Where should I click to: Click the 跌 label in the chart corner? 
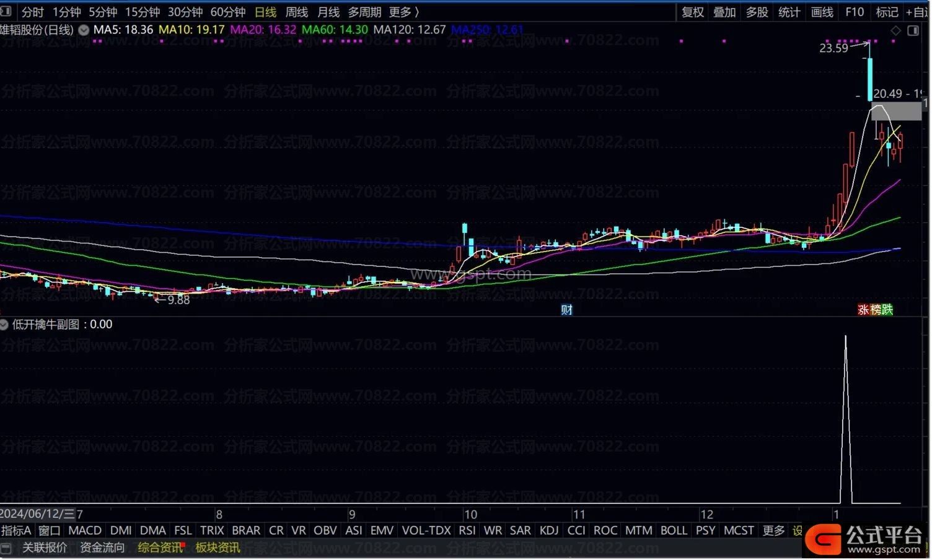coord(887,310)
